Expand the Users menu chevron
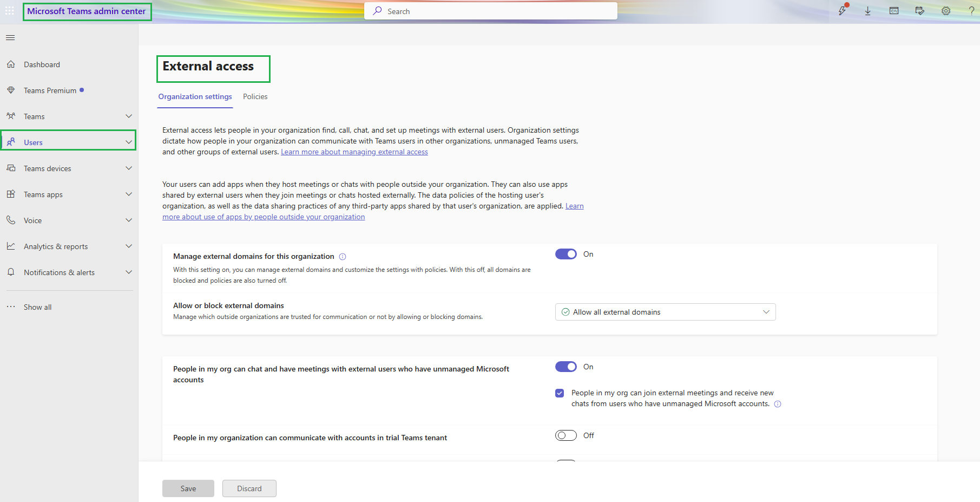The width and height of the screenshot is (980, 502). [129, 142]
